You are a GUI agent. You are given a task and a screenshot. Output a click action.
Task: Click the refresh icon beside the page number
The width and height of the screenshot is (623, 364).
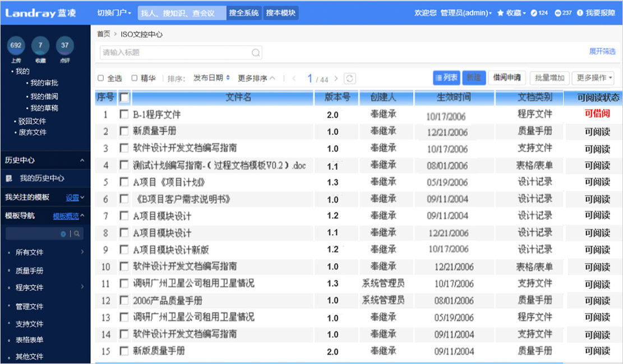(x=349, y=79)
